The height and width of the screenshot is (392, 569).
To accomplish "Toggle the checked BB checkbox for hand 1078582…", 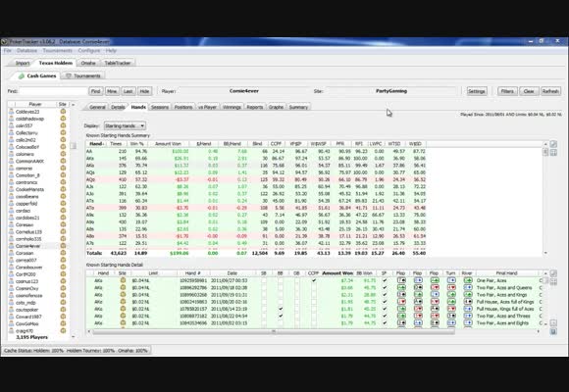I will point(281,309).
